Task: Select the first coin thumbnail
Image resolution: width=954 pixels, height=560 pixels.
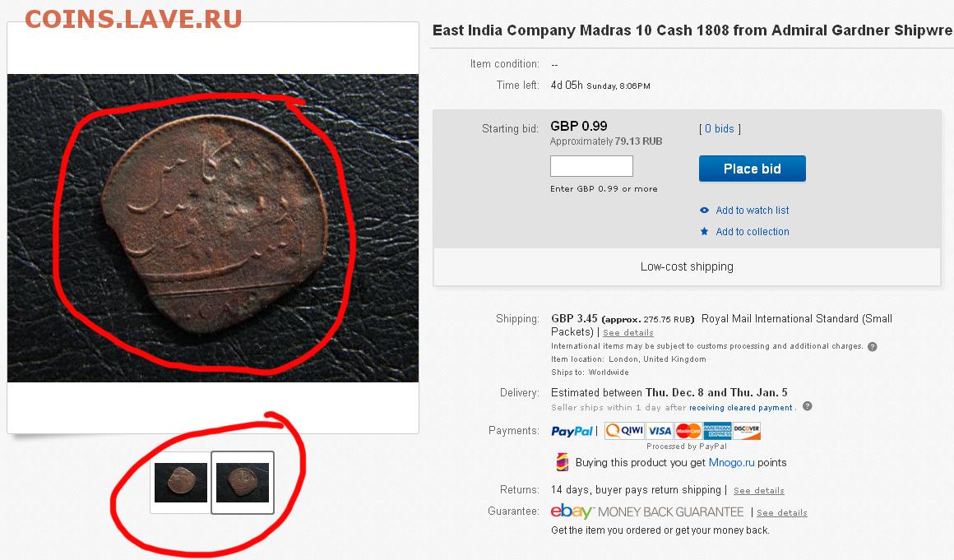Action: (181, 483)
